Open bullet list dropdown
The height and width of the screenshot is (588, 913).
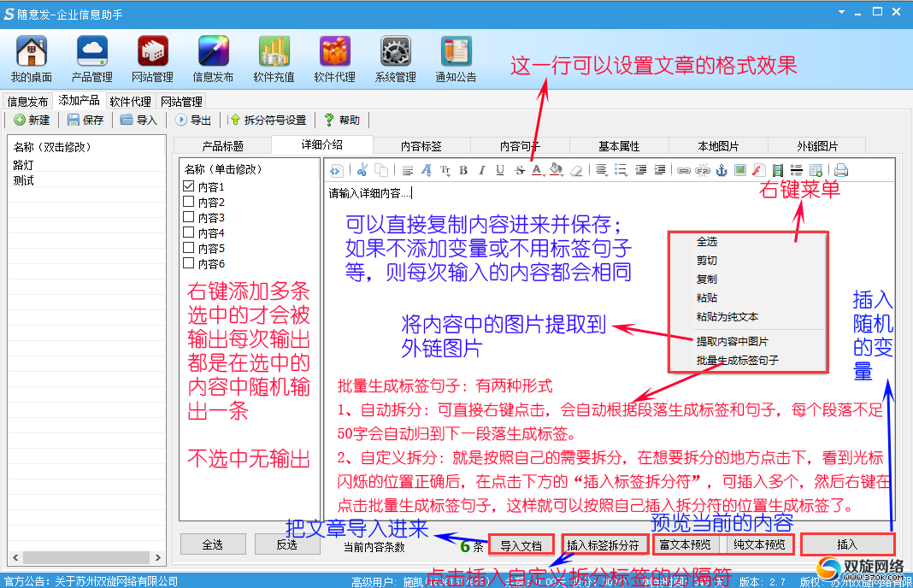[621, 170]
